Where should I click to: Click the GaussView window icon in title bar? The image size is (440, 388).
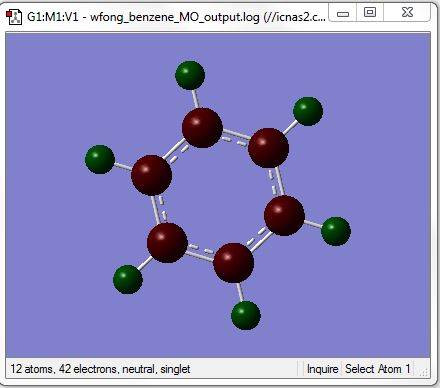tap(14, 17)
